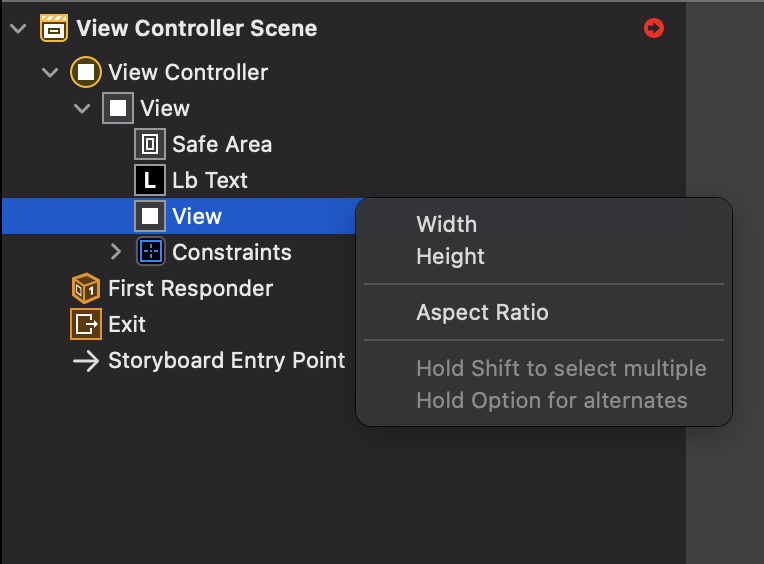Click the Safe Area icon
Image resolution: width=764 pixels, height=564 pixels.
tap(150, 144)
